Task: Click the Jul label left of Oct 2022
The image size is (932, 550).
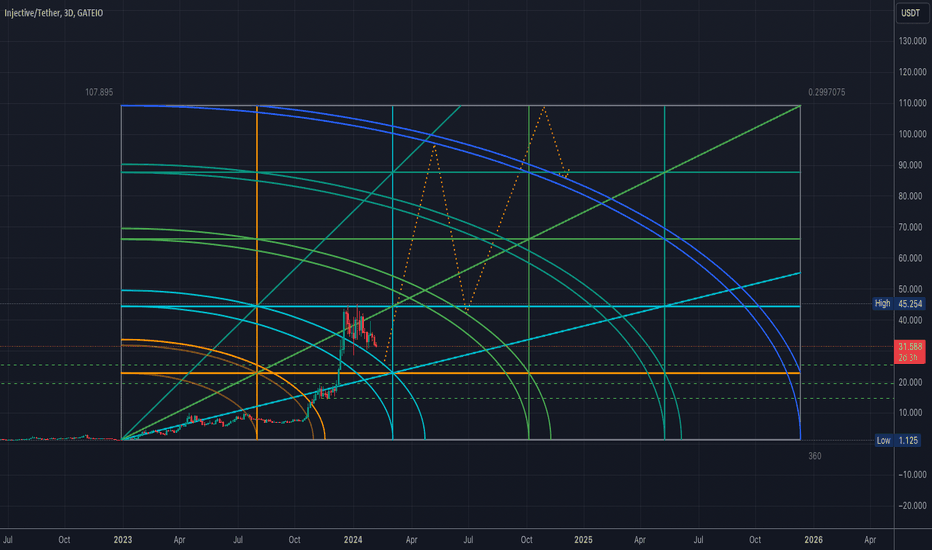Action: point(8,540)
